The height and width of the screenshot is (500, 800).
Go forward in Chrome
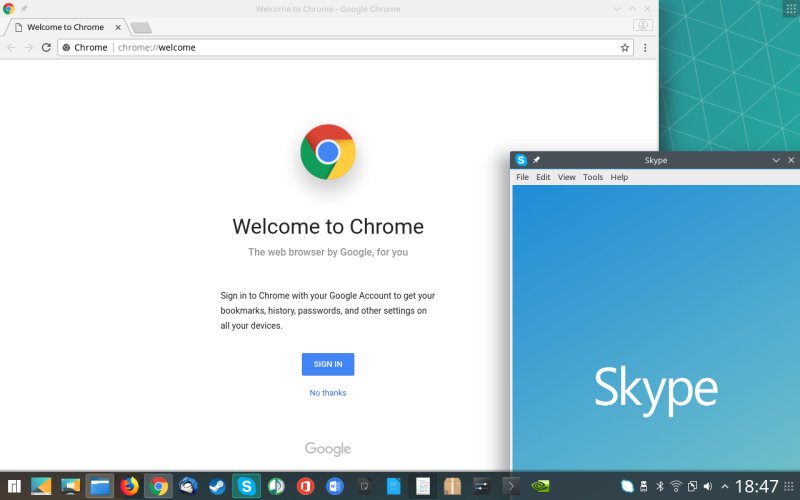[x=29, y=47]
